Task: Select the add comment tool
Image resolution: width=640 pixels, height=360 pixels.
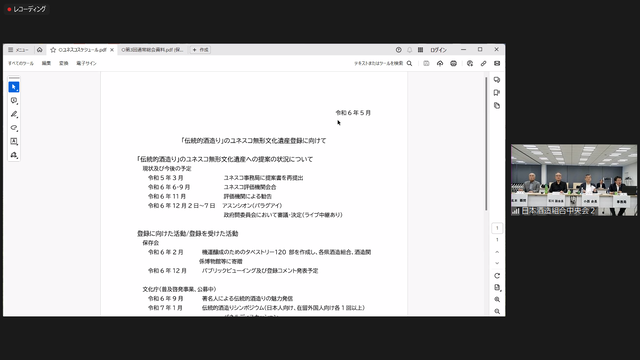Action: (14, 100)
